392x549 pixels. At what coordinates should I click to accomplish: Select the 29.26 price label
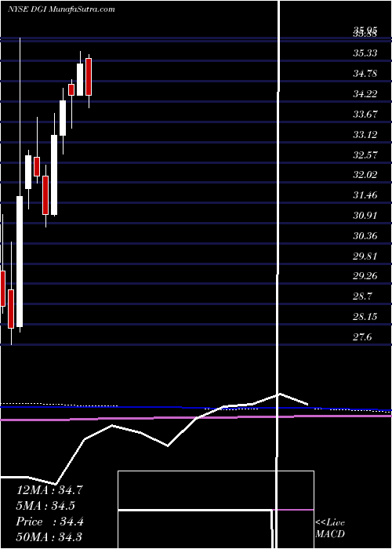coord(365,276)
